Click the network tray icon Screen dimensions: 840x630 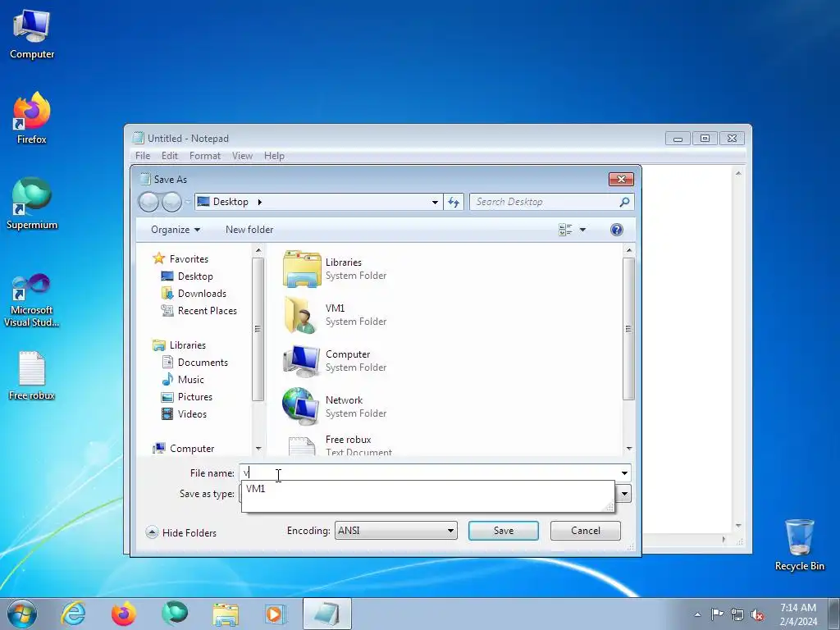click(737, 614)
